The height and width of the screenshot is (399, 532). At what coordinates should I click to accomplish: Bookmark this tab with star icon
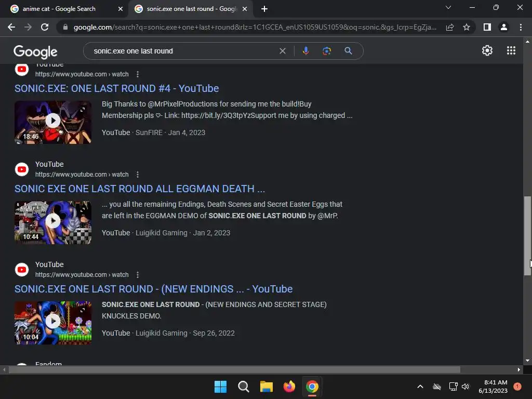click(467, 27)
